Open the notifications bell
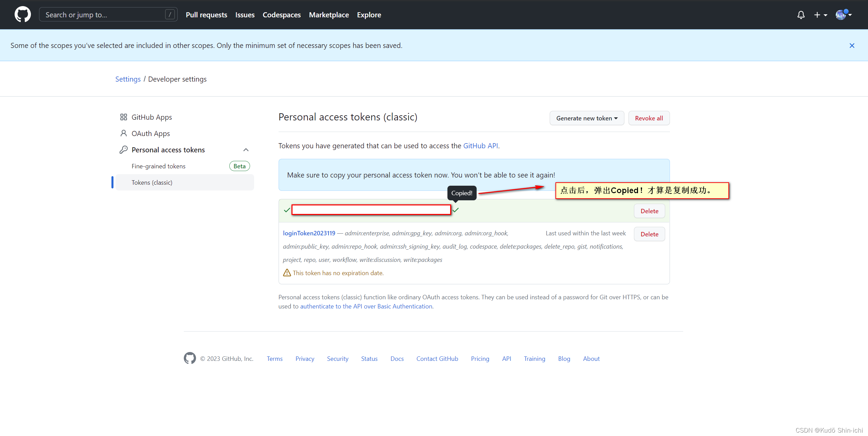 pos(801,15)
